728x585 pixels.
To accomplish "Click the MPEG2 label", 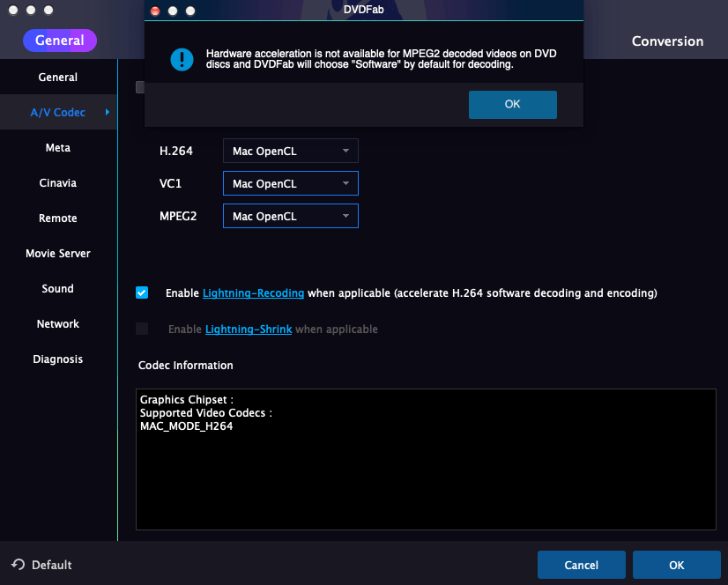I will 178,216.
